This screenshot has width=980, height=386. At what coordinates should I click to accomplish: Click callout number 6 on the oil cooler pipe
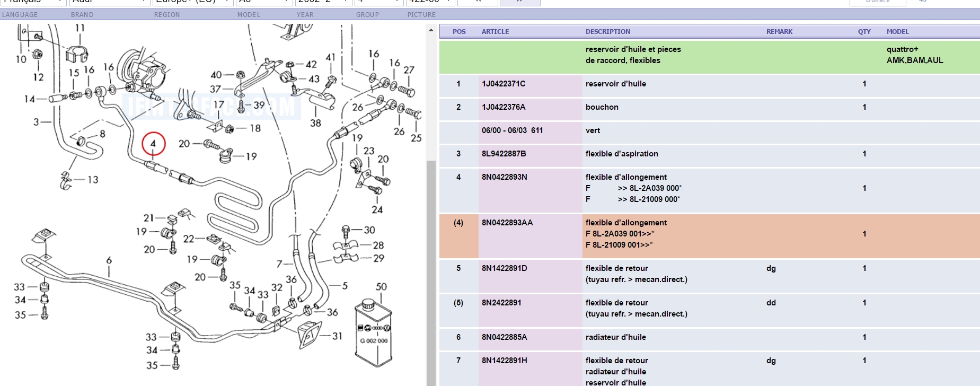109,260
